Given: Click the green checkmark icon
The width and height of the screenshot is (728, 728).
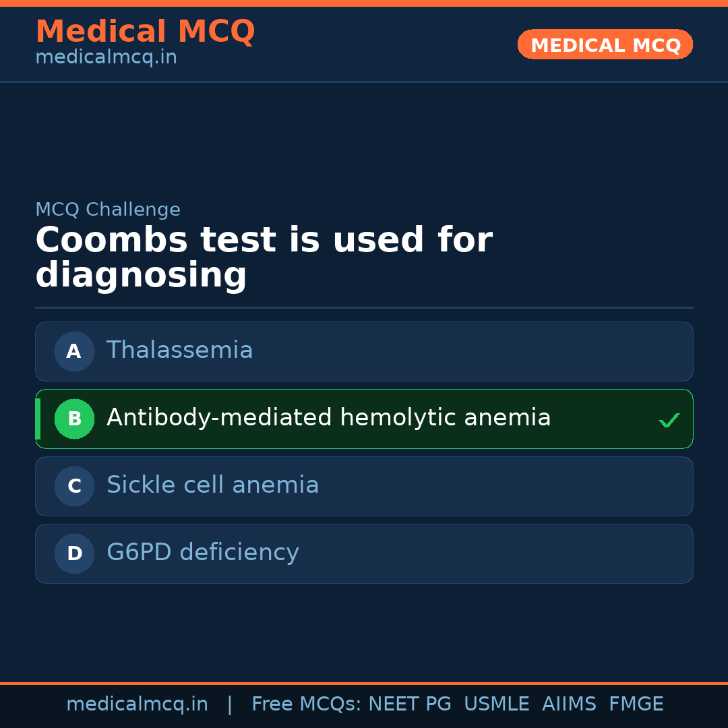Looking at the screenshot, I should [x=669, y=420].
